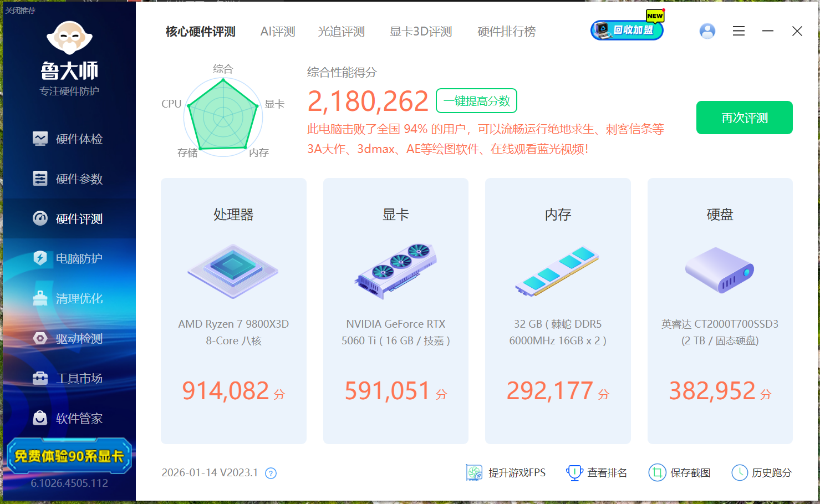Click the 工具市场 toolbox icon
Viewport: 820px width, 504px height.
coord(40,378)
